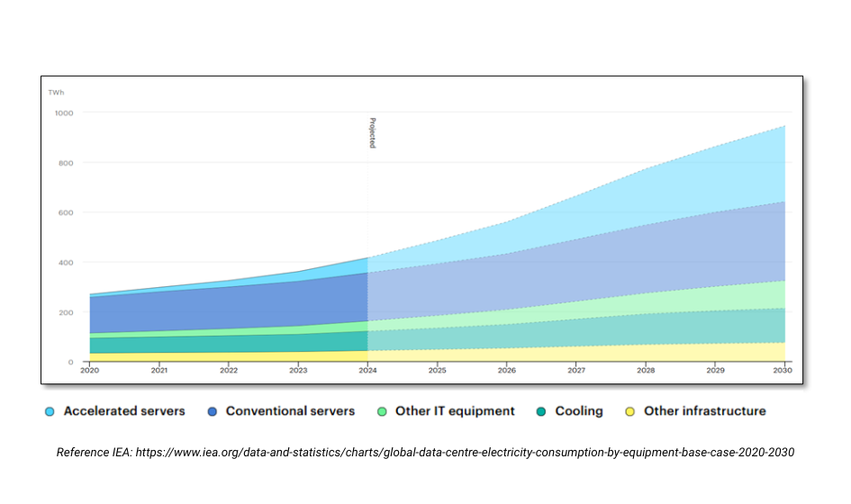The height and width of the screenshot is (504, 851).
Task: Click the 2020 x-axis year label
Action: tap(89, 370)
